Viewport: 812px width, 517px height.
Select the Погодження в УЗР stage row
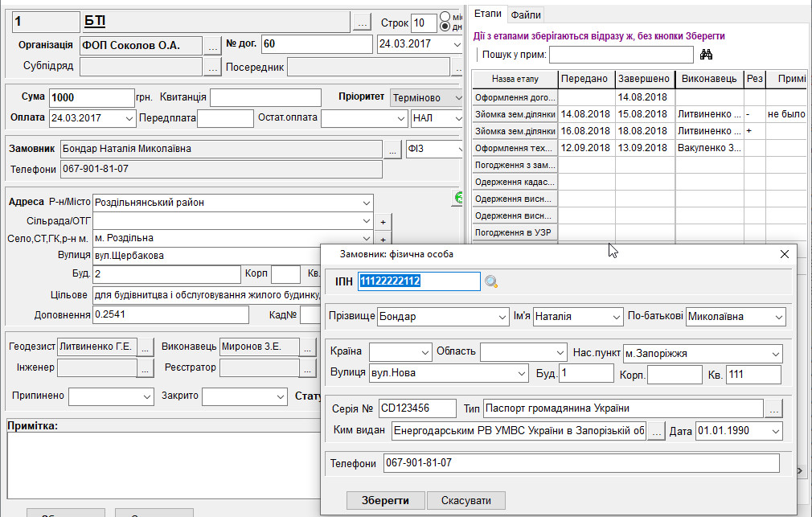(x=515, y=233)
